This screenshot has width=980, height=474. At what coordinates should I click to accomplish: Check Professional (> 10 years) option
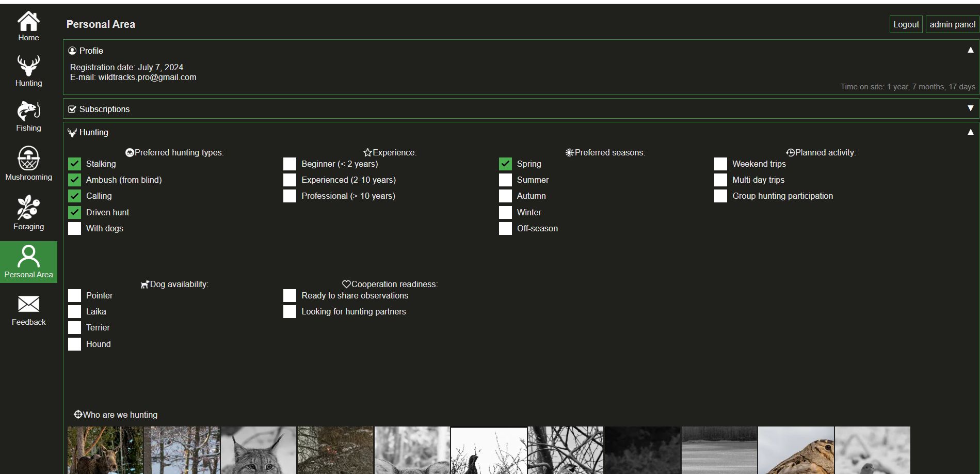pyautogui.click(x=290, y=196)
